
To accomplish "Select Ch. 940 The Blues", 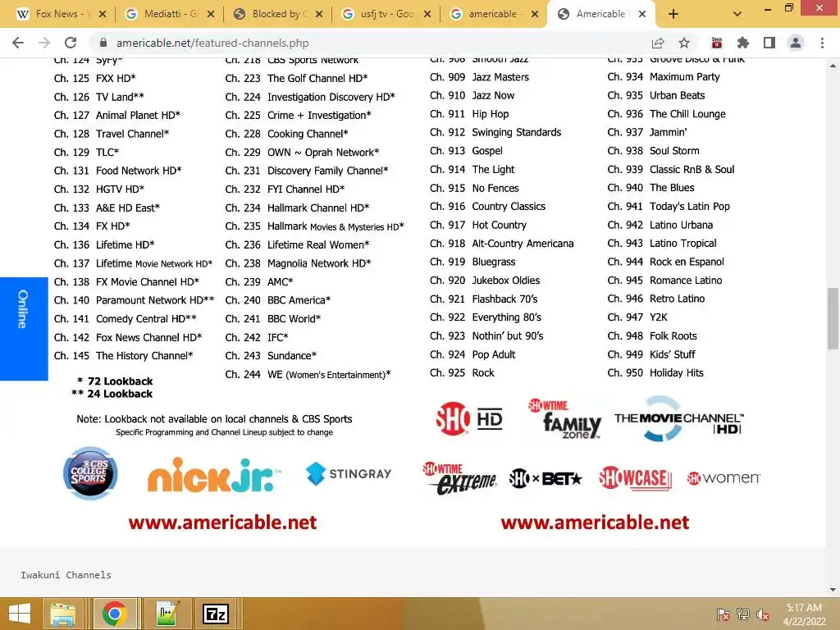I will (x=651, y=188).
